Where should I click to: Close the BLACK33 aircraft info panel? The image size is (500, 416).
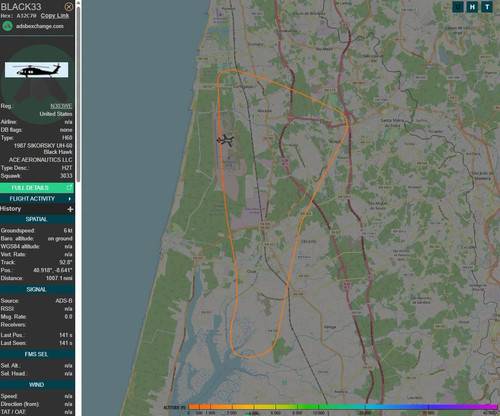pos(69,7)
